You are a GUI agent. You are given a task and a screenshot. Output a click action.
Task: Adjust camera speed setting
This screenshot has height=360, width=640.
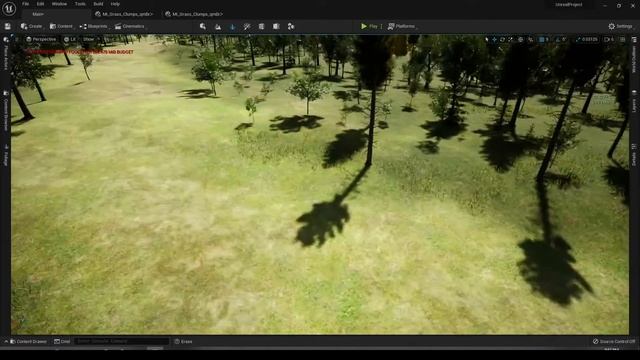[x=609, y=39]
